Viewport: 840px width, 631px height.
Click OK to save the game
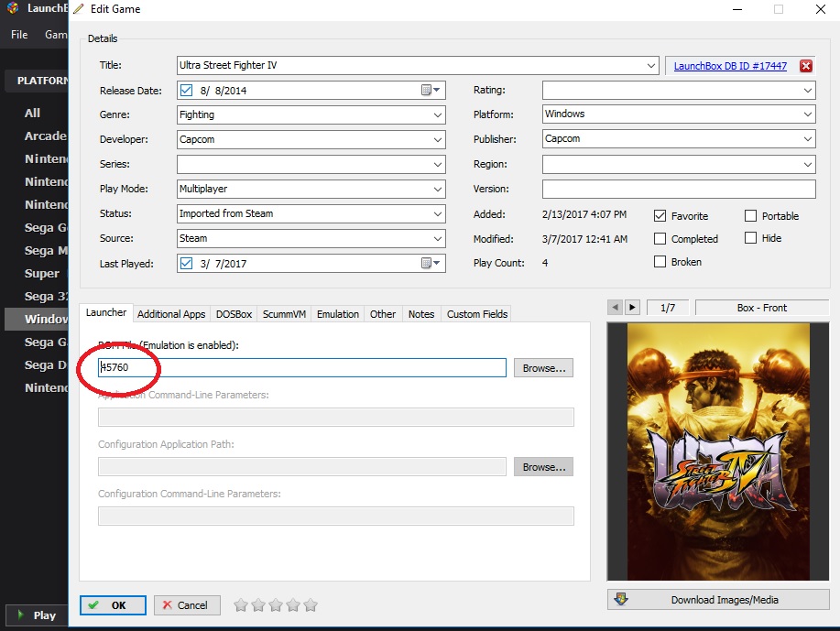point(113,605)
